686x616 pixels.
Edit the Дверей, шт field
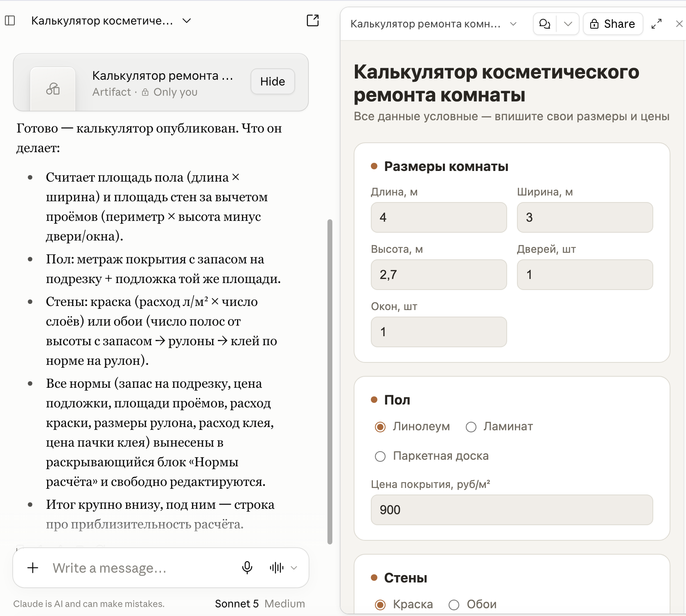coord(585,274)
